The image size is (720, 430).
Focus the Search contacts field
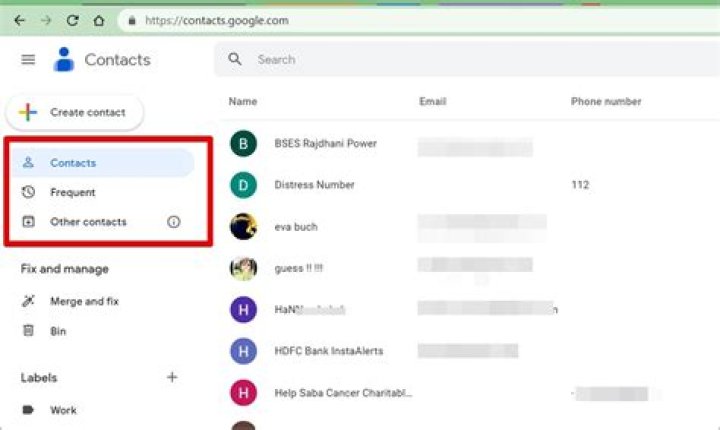click(467, 59)
